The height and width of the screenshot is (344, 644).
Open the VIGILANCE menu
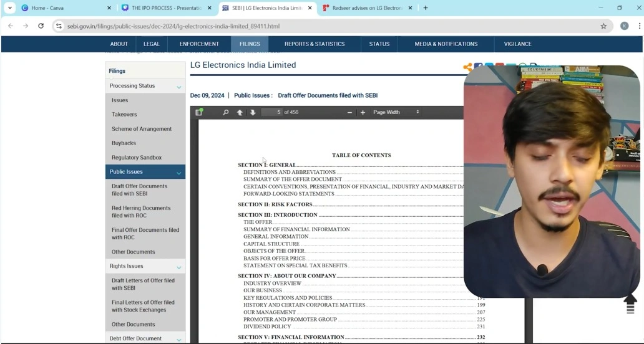tap(517, 44)
